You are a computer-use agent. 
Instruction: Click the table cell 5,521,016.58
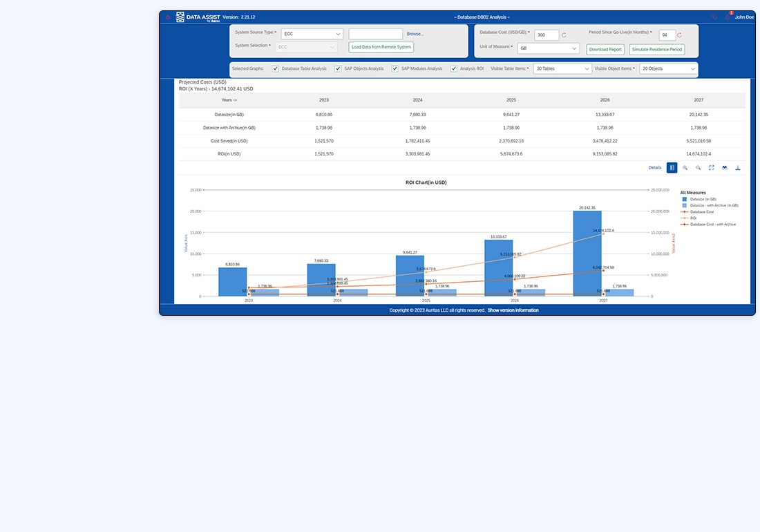pos(699,141)
